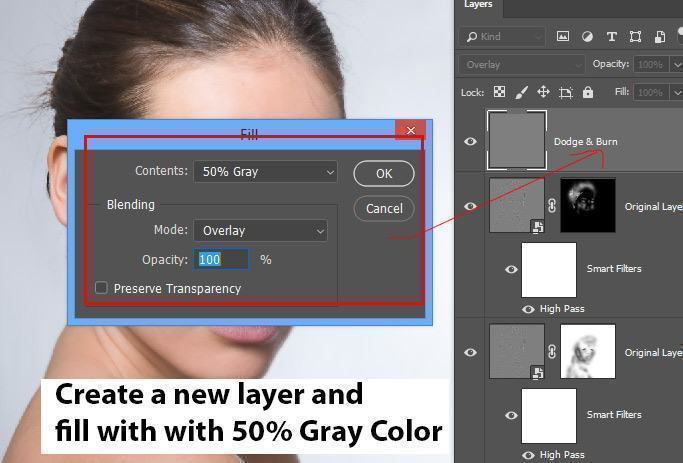The width and height of the screenshot is (683, 463).
Task: Lock artboard nesting icon
Action: point(565,92)
